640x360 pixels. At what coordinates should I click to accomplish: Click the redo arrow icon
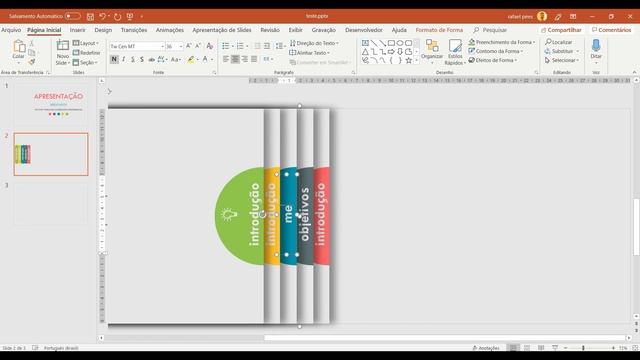tap(118, 16)
